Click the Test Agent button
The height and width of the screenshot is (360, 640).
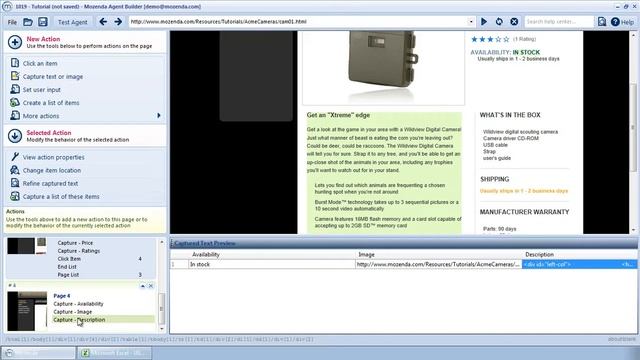pyautogui.click(x=72, y=22)
